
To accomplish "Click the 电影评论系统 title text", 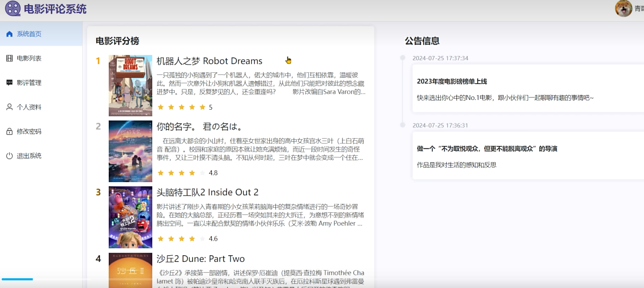I will pyautogui.click(x=55, y=9).
